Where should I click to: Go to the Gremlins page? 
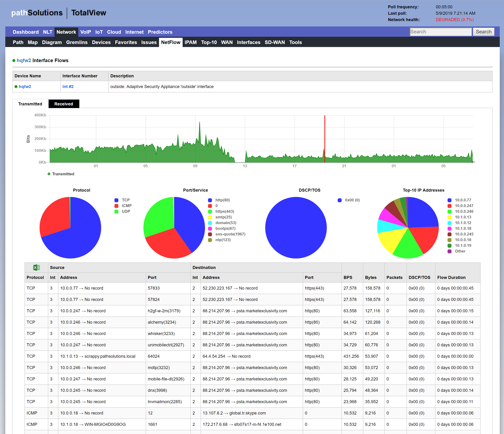[77, 42]
